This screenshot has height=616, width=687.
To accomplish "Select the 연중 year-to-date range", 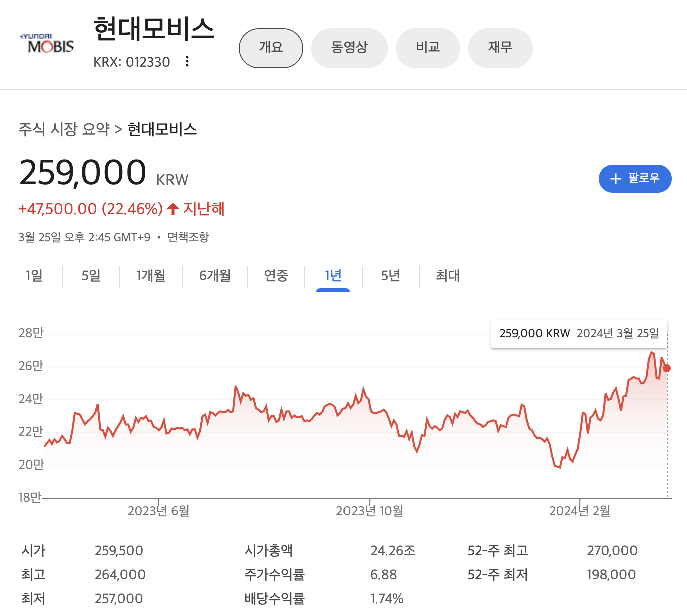I will (x=276, y=275).
